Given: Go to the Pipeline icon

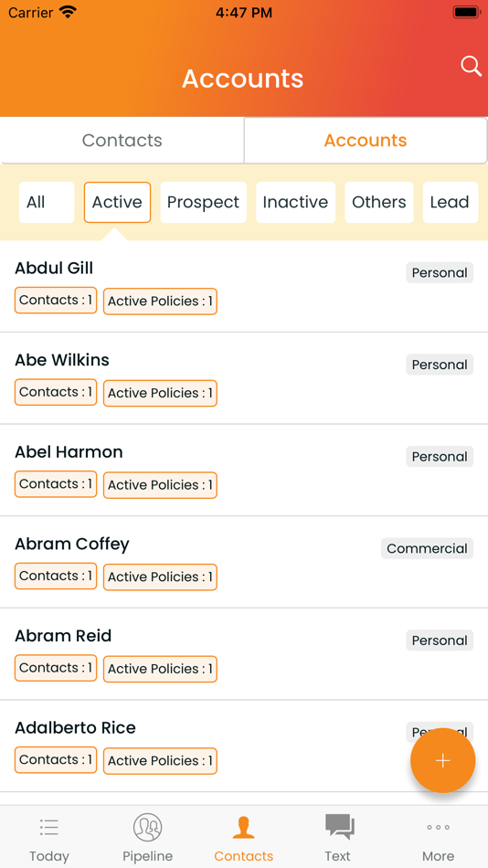Looking at the screenshot, I should pyautogui.click(x=147, y=828).
